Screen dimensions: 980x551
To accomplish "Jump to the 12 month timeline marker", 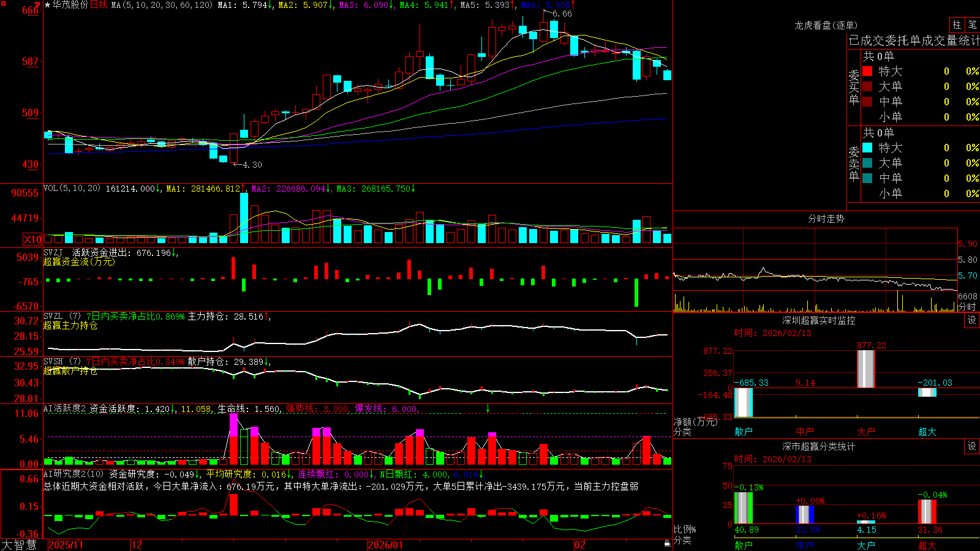I will (x=137, y=545).
